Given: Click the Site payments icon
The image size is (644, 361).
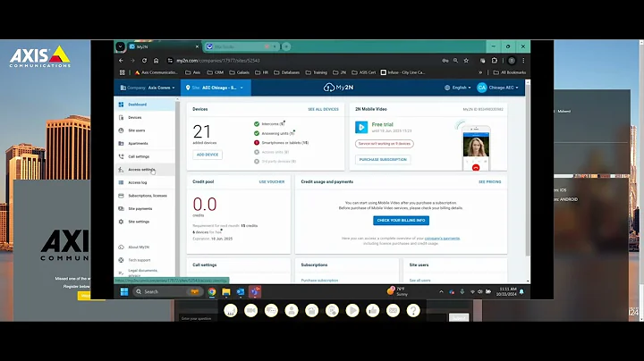Looking at the screenshot, I should (121, 209).
